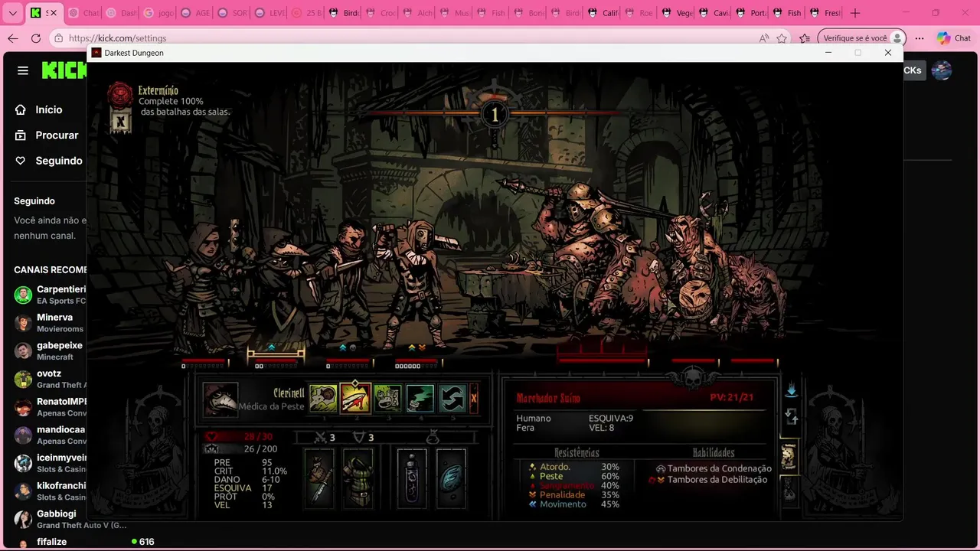Screen dimensions: 980x551
Task: Click the Marchador Suíno enemy name
Action: 548,399
